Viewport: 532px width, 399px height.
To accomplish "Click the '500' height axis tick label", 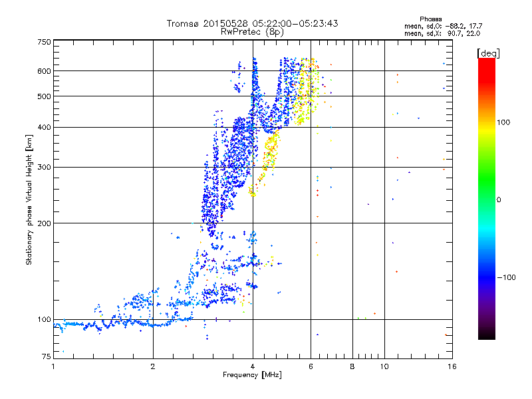I will click(44, 96).
